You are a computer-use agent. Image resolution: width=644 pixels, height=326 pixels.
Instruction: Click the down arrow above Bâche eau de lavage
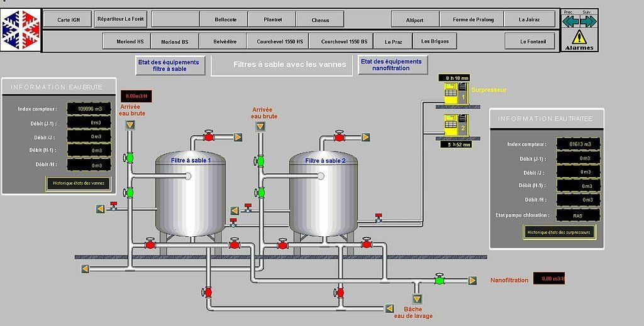pos(417,299)
